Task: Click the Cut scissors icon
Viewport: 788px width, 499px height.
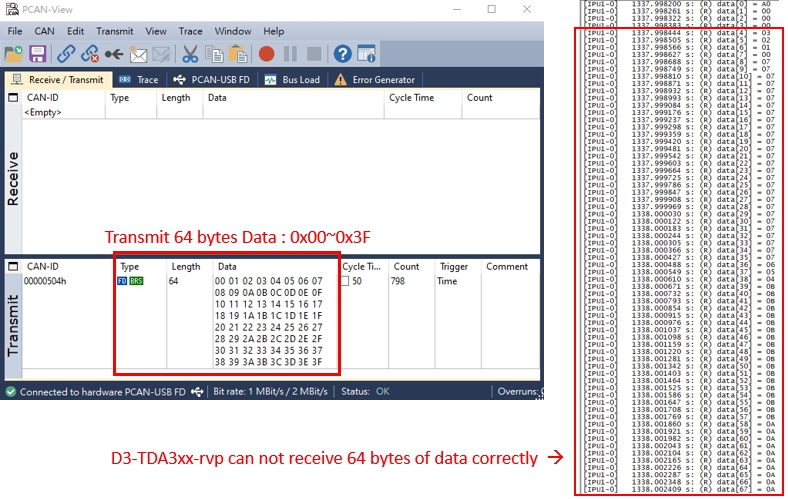Action: [190, 54]
